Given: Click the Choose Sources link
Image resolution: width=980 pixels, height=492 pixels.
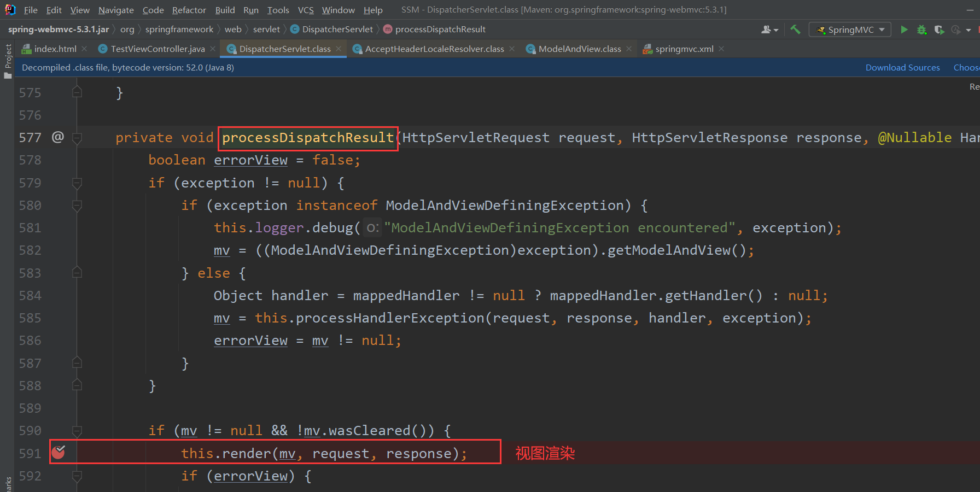Looking at the screenshot, I should point(966,67).
